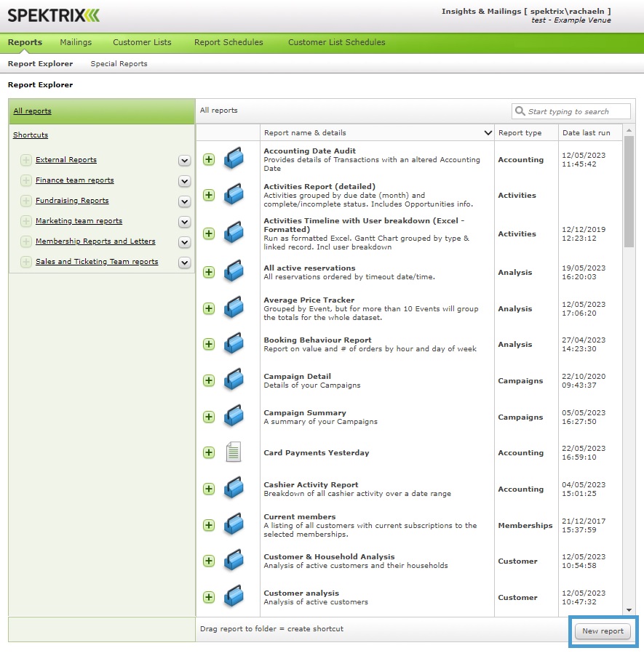Go to Report Schedules tab

[228, 42]
